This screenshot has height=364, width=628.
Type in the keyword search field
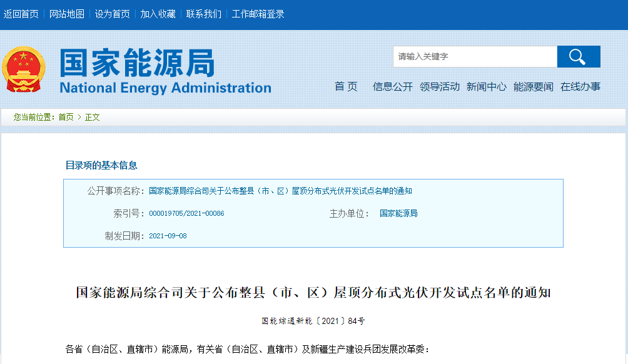click(475, 56)
